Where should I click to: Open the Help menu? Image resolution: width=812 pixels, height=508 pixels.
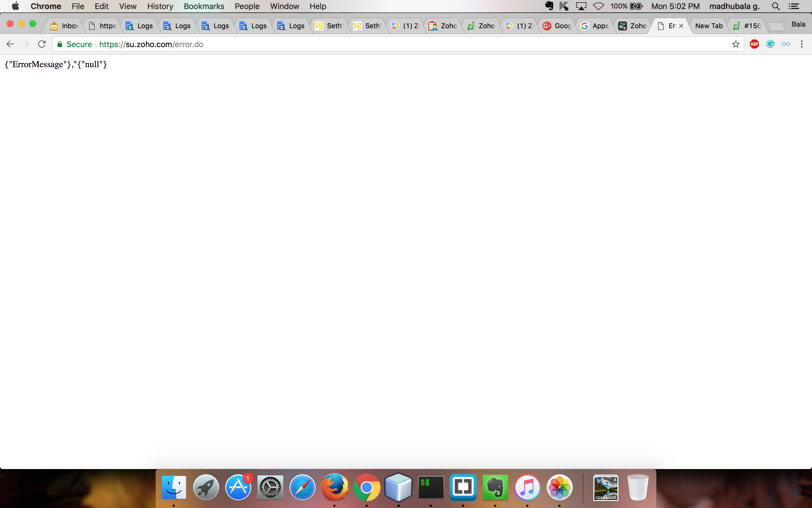click(318, 6)
